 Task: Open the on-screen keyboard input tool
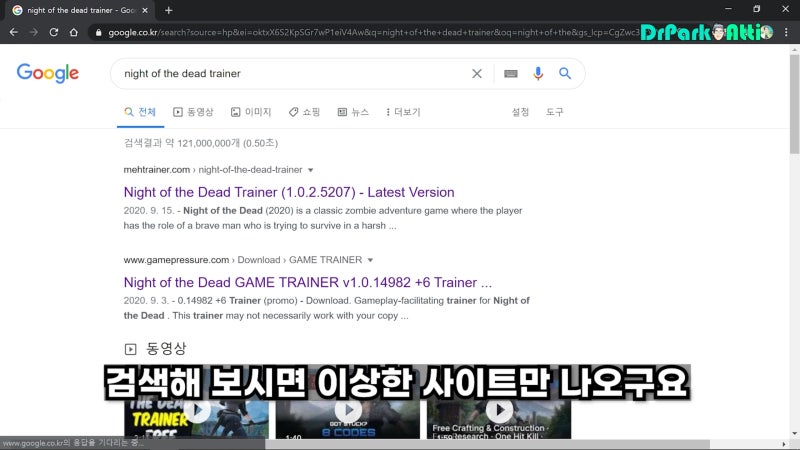click(510, 73)
